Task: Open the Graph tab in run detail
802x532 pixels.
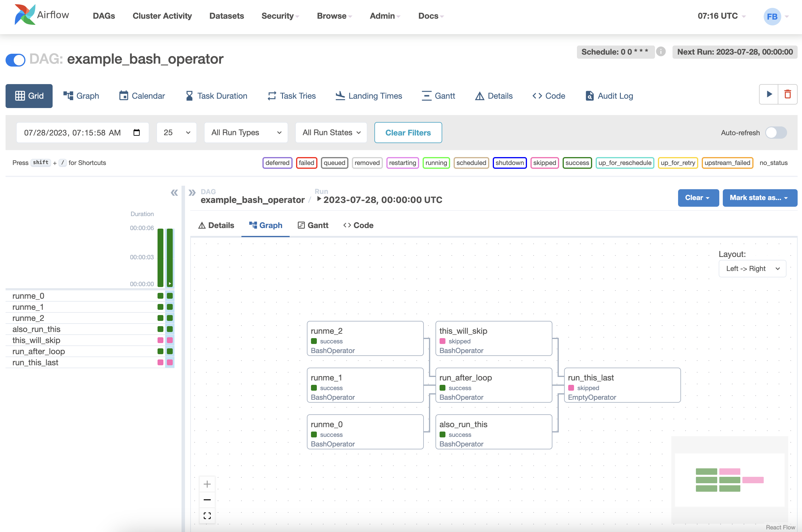Action: [266, 225]
